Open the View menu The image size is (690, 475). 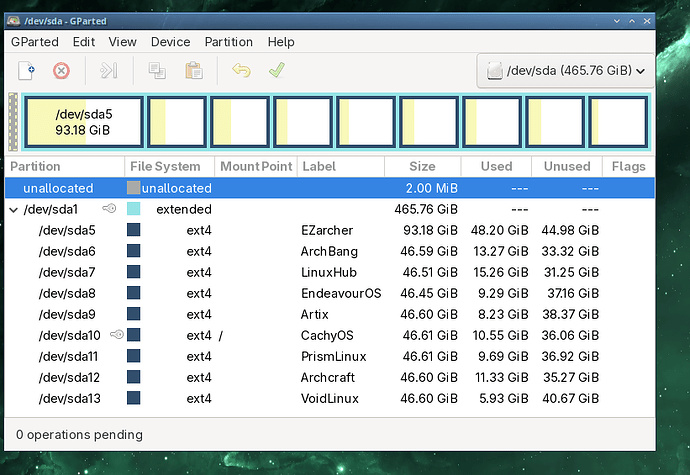[x=122, y=42]
